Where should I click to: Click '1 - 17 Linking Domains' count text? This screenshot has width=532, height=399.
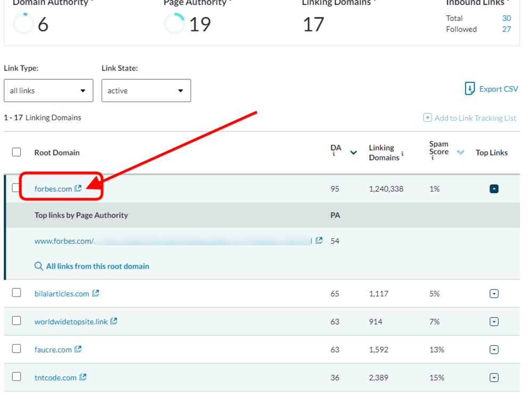pyautogui.click(x=43, y=118)
